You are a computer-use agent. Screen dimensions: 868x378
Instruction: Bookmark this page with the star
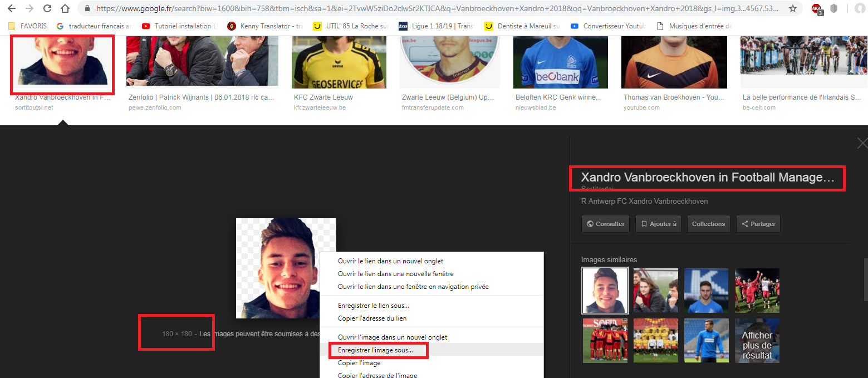[x=793, y=9]
